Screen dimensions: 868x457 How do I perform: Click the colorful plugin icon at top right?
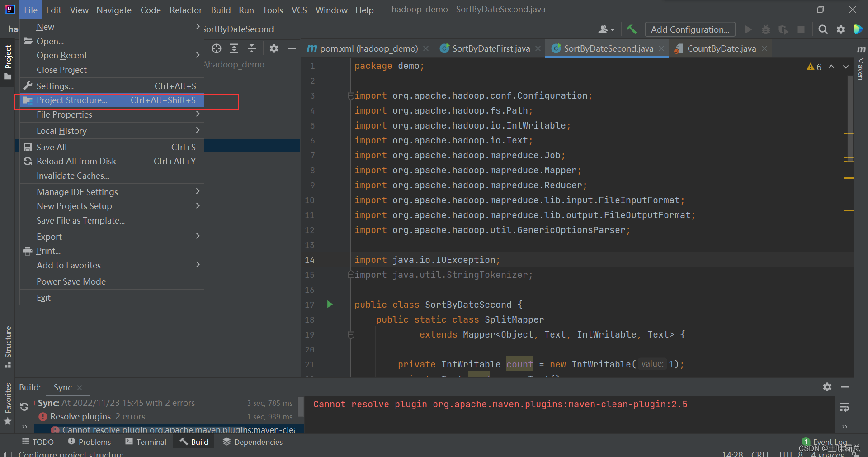click(858, 29)
